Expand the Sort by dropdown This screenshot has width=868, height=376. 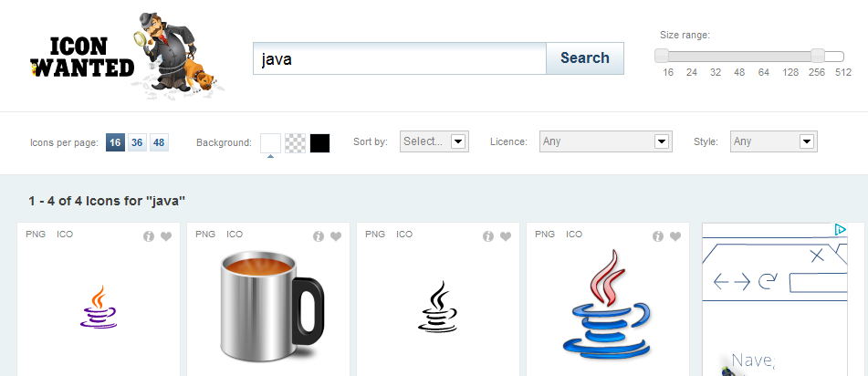[x=434, y=141]
